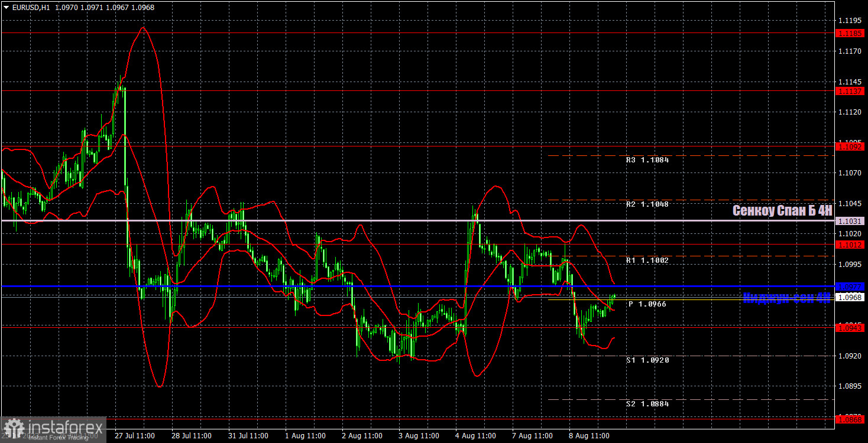Click the 8 Aug 11:00 time axis label

click(x=588, y=436)
